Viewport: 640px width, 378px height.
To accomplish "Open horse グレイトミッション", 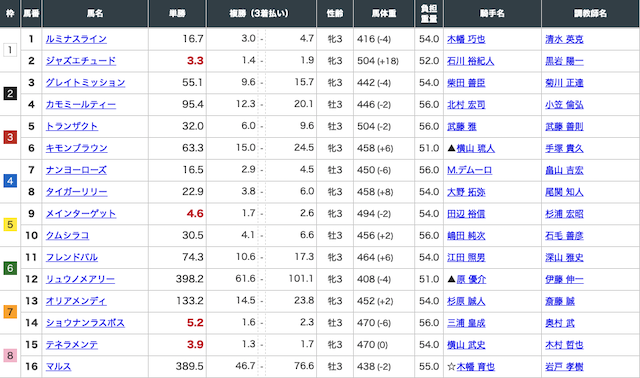I will [85, 83].
